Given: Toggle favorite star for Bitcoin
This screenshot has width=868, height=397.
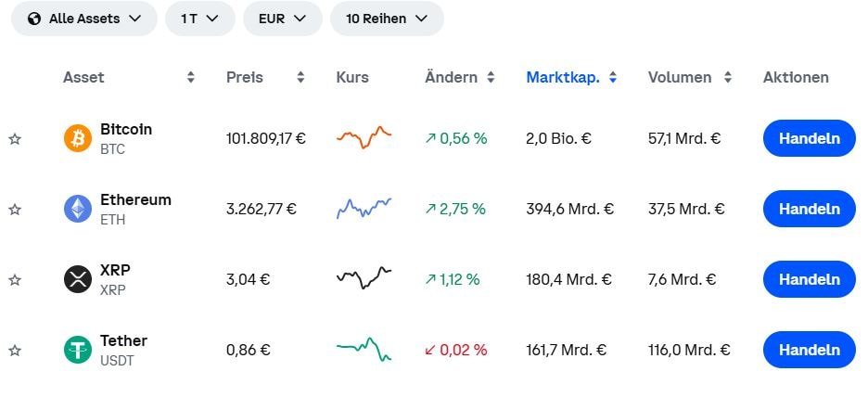Looking at the screenshot, I should tap(15, 139).
